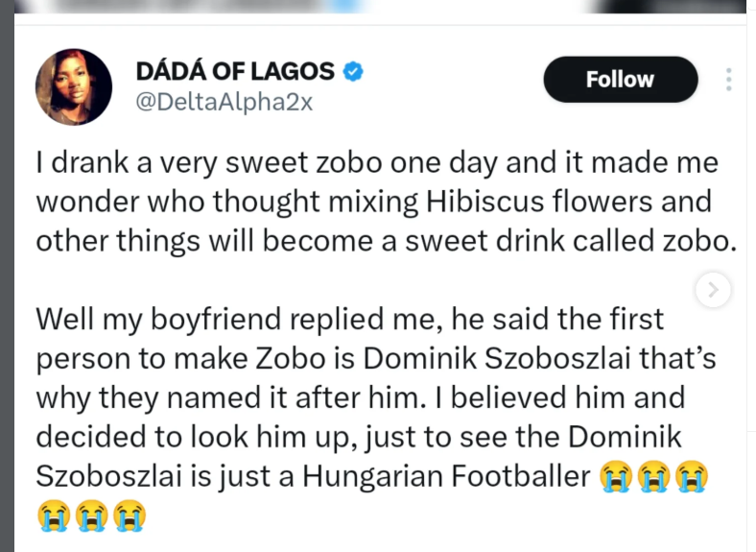Click the DÁDÁ OF LAGOS display name
756x552 pixels.
(x=235, y=72)
